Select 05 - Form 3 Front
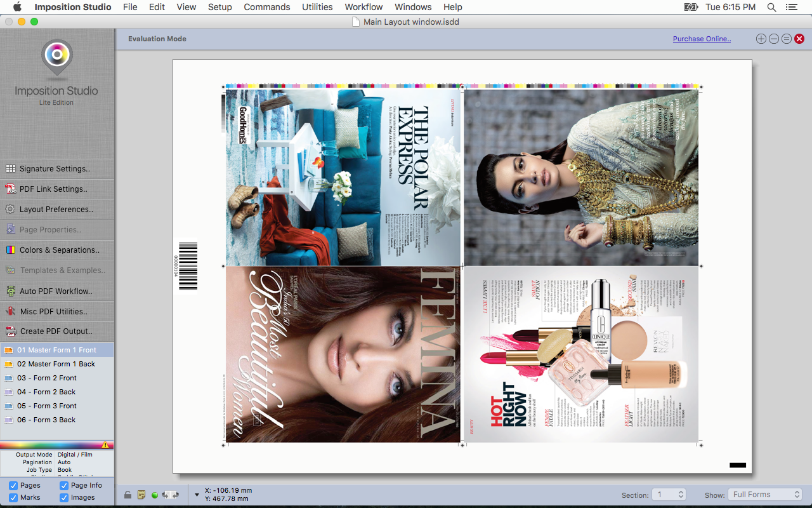812x508 pixels. point(57,406)
